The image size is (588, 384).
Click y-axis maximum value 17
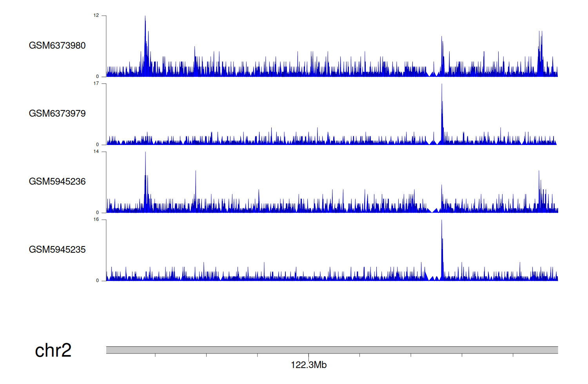(96, 83)
